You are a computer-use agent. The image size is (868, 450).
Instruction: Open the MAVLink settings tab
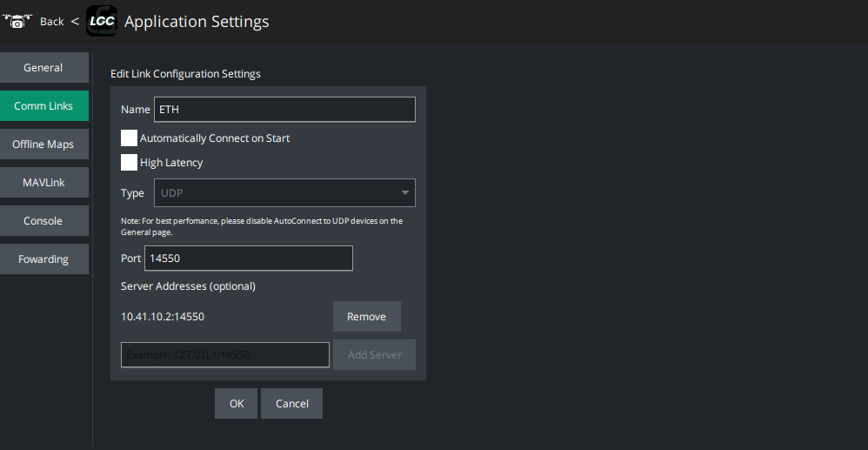(x=43, y=182)
